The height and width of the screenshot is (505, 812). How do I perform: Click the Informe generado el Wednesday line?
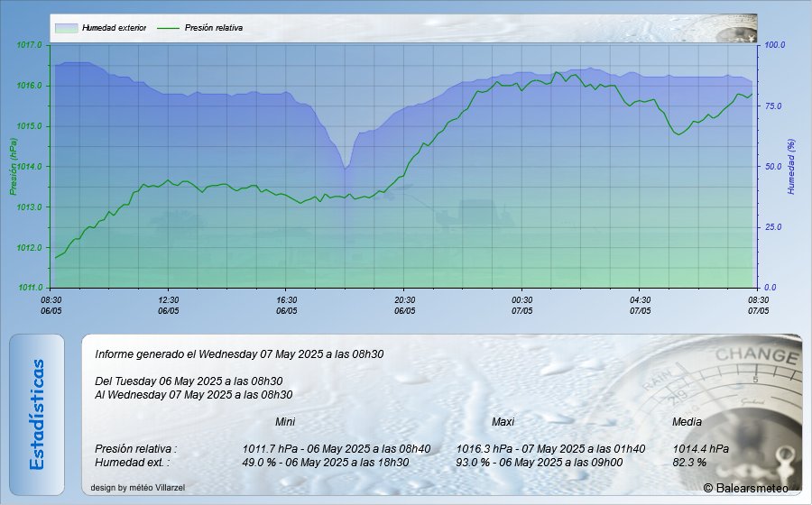coord(239,354)
